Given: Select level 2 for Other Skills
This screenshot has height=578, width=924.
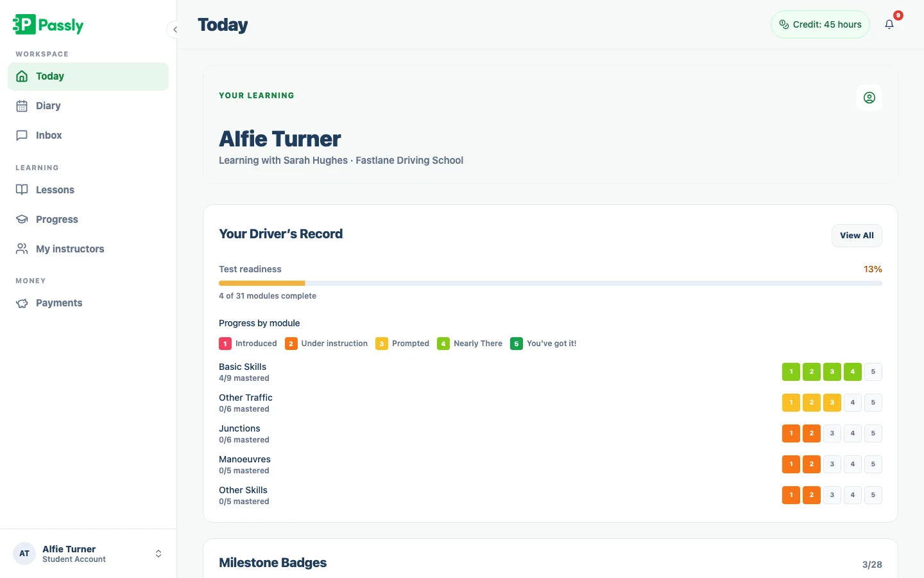Looking at the screenshot, I should pos(812,495).
